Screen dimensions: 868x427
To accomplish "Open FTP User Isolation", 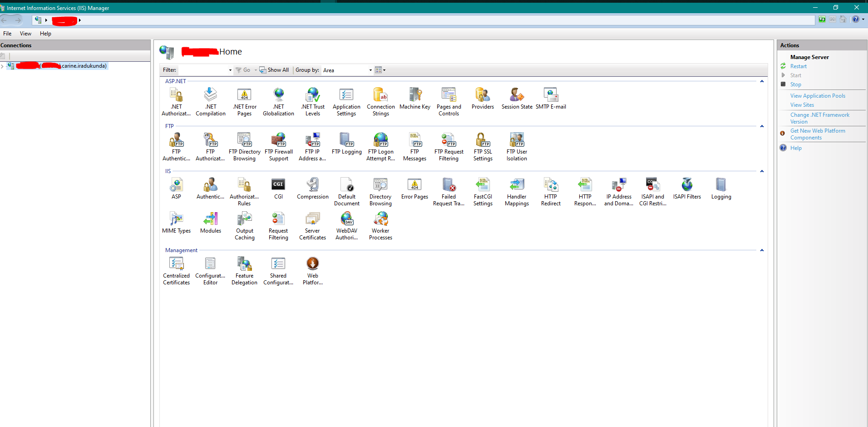I will click(517, 147).
